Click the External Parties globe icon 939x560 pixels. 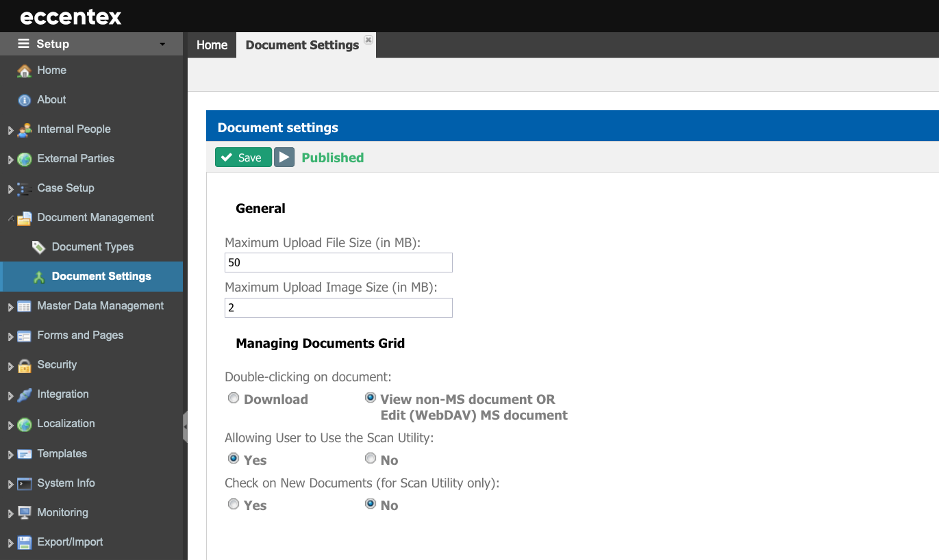point(25,159)
